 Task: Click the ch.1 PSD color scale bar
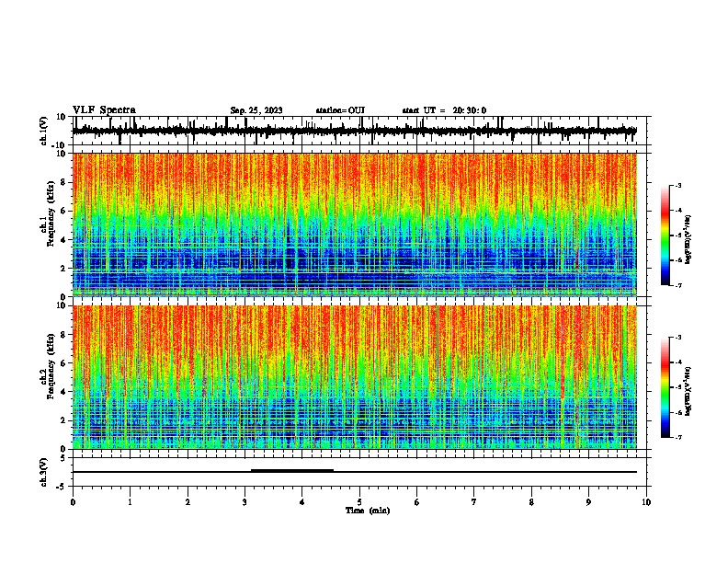click(665, 236)
